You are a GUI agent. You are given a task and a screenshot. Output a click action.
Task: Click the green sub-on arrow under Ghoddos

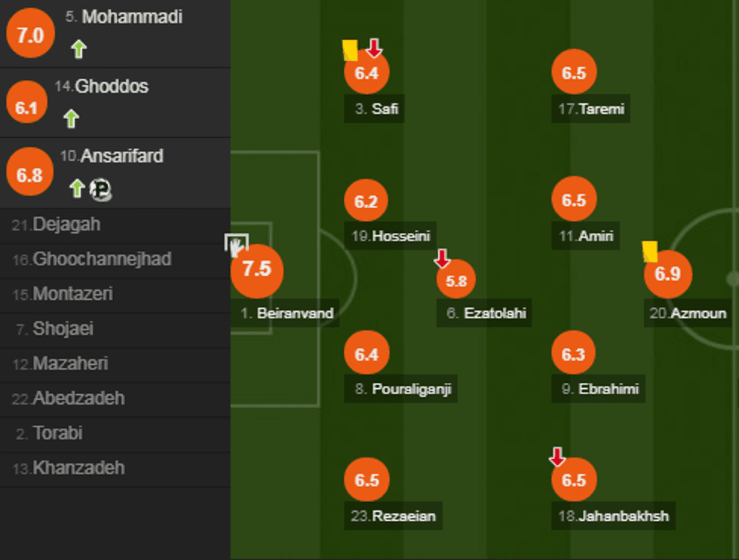click(71, 118)
